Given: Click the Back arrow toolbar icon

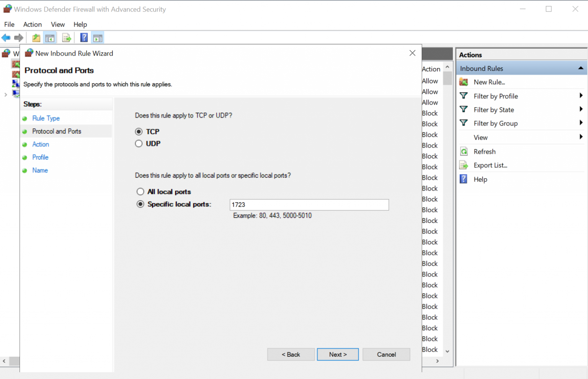Looking at the screenshot, I should [x=6, y=38].
